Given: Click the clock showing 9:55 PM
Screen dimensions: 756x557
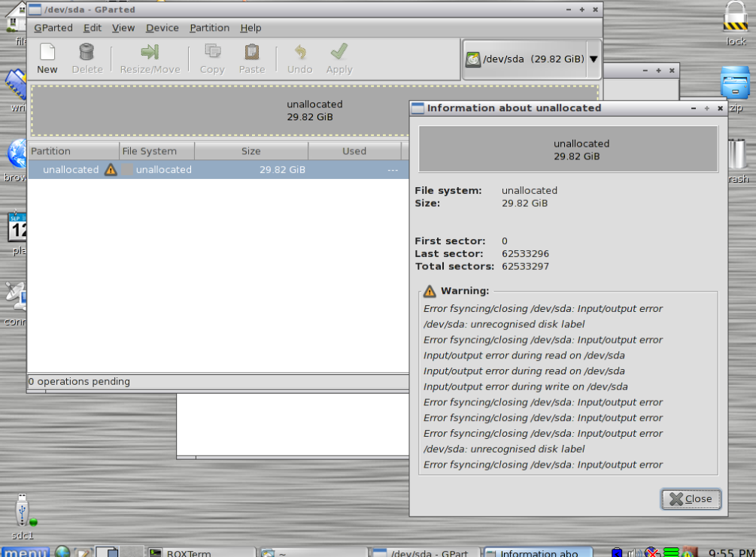Looking at the screenshot, I should coord(731,552).
